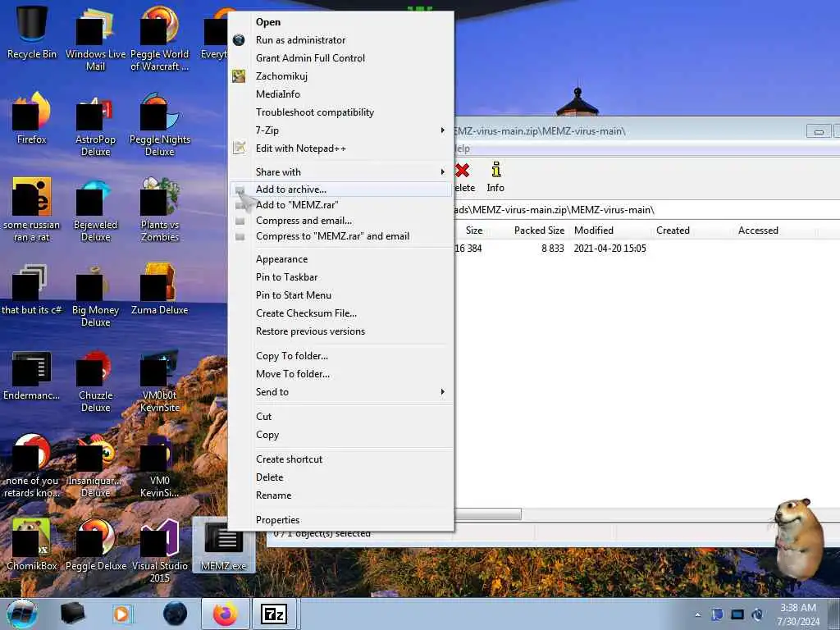Viewport: 840px width, 630px height.
Task: Select Cut in the context menu
Action: pos(341,417)
